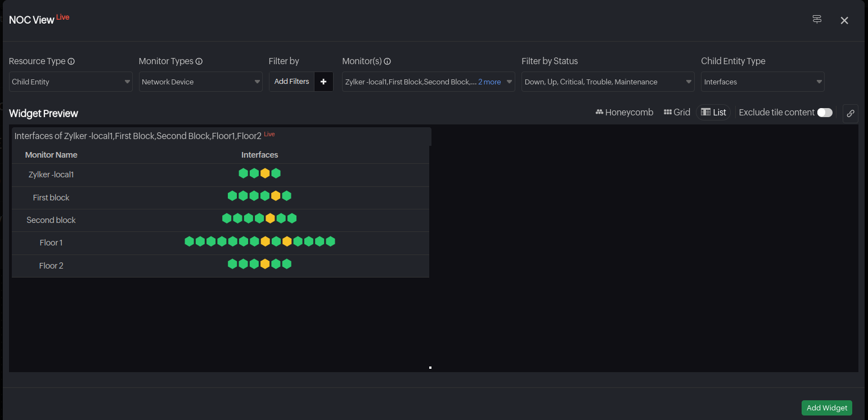Click yellow hexagon in Zylker -local1 row

[265, 173]
